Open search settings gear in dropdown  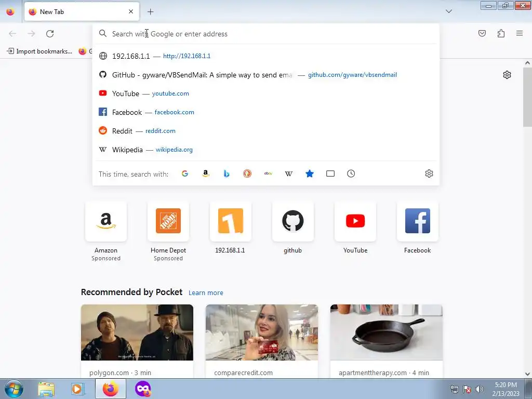pos(429,174)
